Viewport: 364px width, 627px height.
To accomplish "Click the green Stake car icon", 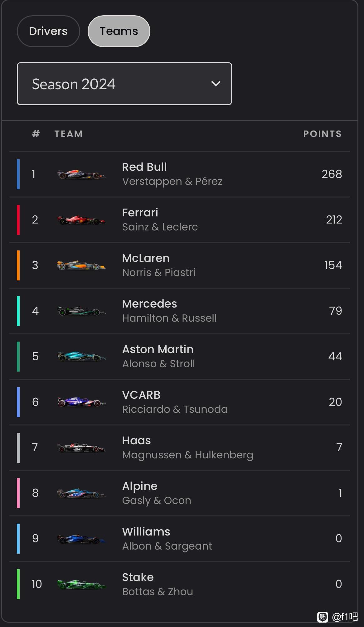I will click(x=82, y=584).
